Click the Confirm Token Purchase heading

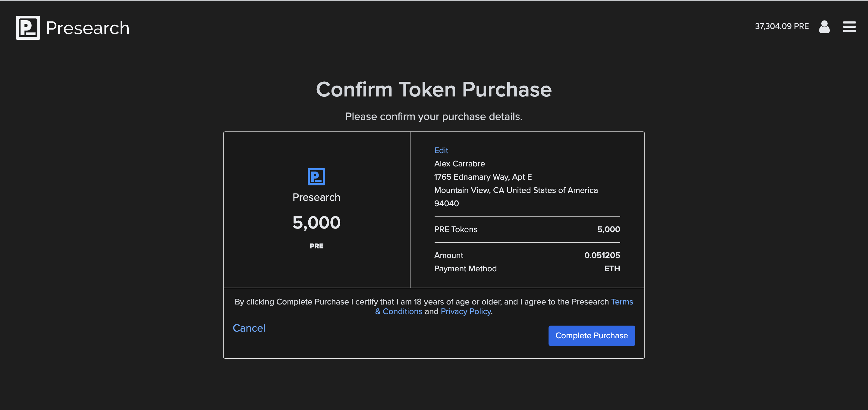click(434, 89)
